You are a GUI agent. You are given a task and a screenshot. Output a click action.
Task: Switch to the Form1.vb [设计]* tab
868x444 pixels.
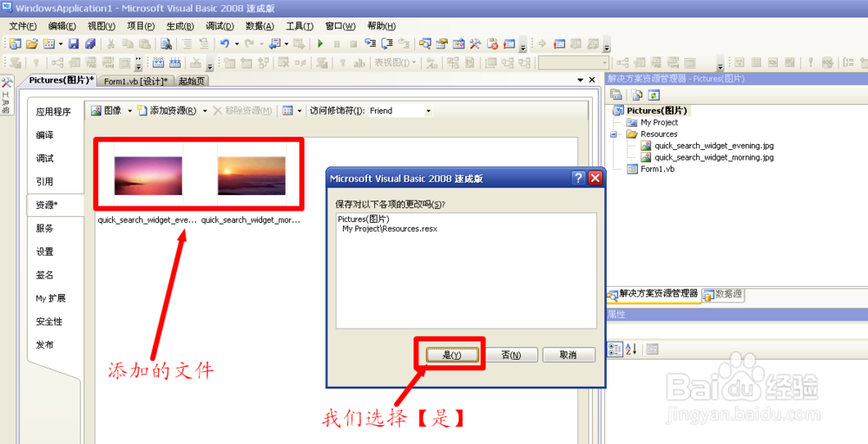pyautogui.click(x=135, y=82)
